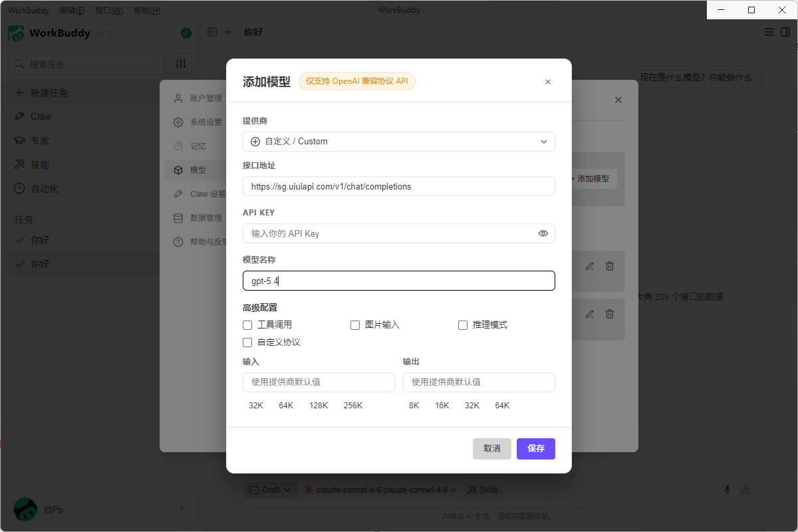Click the microphone icon in chat input
Image resolution: width=798 pixels, height=532 pixels.
coord(728,490)
